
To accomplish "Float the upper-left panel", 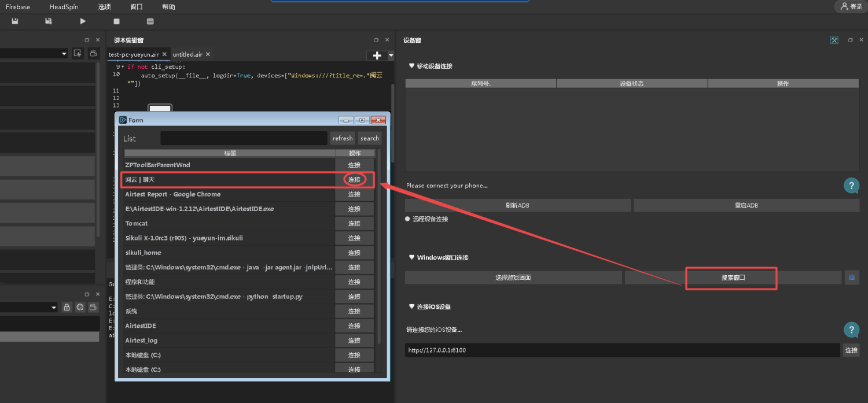I will pyautogui.click(x=87, y=40).
